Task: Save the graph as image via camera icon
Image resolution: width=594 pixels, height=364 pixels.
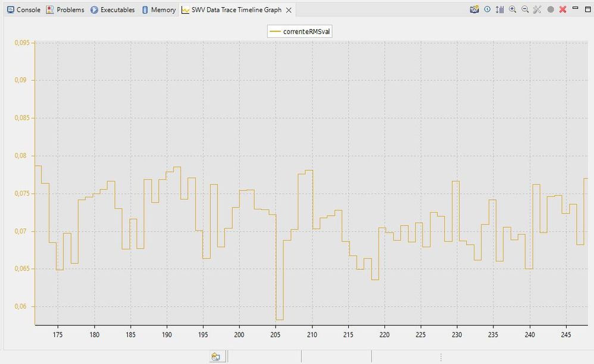Action: [474, 10]
